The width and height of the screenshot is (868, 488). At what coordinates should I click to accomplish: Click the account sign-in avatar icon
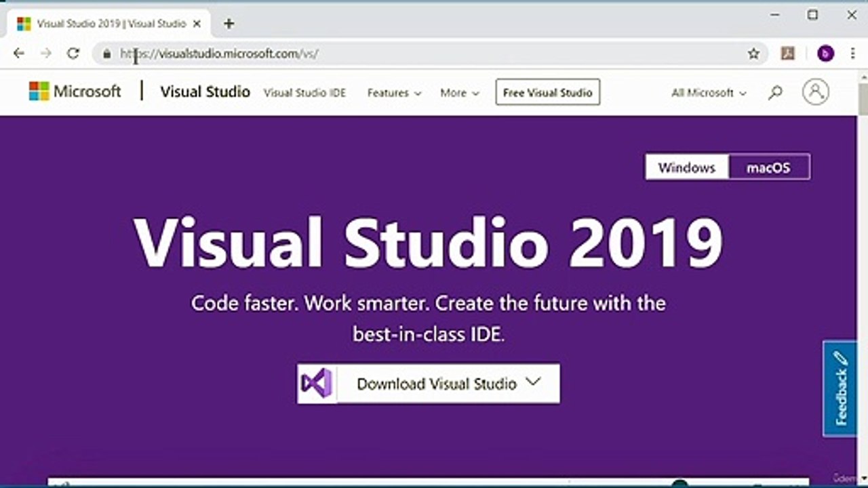[815, 91]
